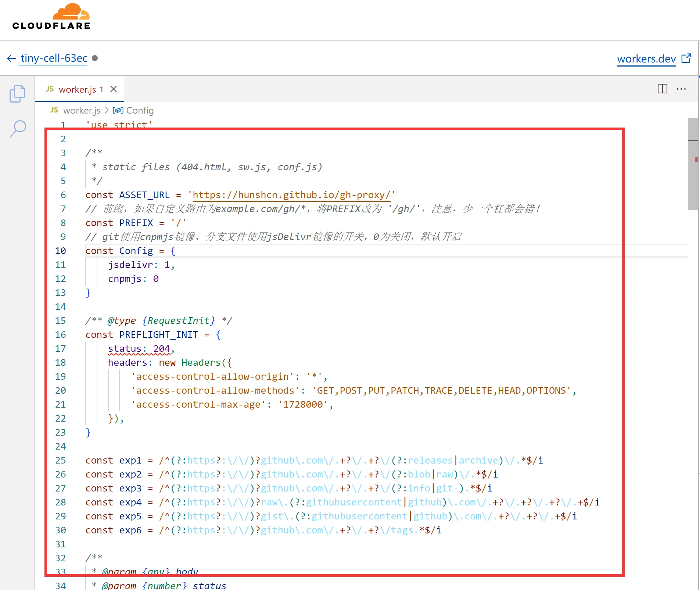Click line number 10 in the gutter
Screen dimensions: 700x590
click(61, 251)
